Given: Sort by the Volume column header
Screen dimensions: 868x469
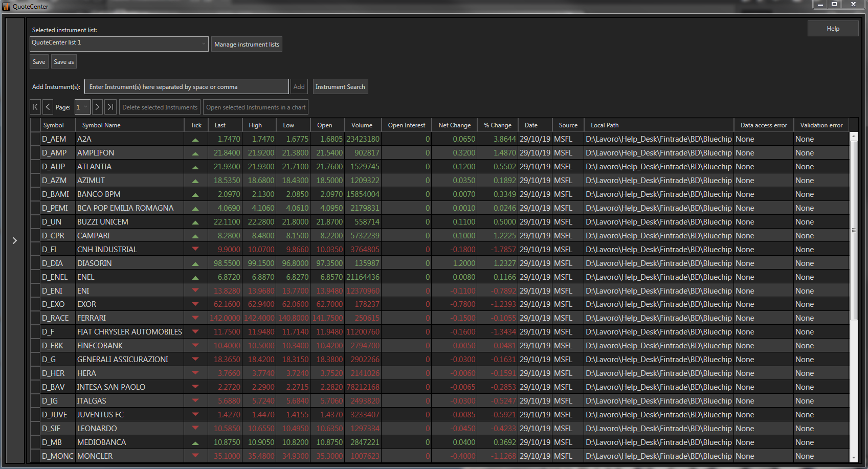Looking at the screenshot, I should (x=362, y=125).
